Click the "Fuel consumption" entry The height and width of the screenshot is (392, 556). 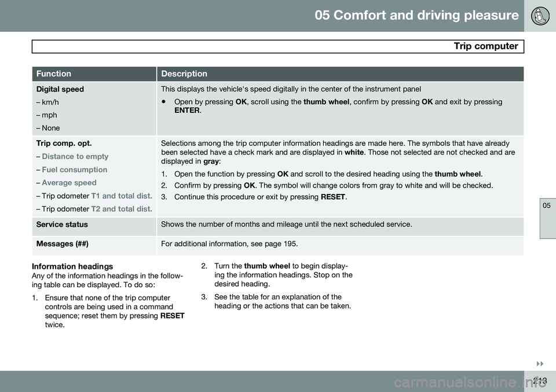(75, 170)
